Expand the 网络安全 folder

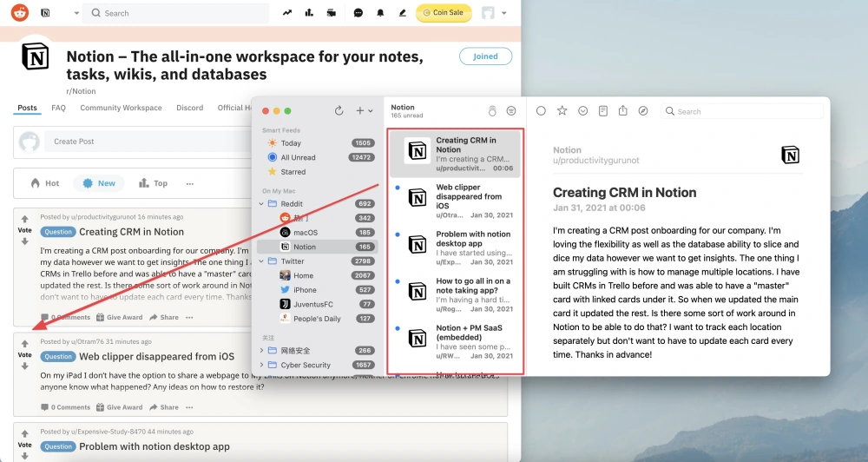pyautogui.click(x=261, y=350)
